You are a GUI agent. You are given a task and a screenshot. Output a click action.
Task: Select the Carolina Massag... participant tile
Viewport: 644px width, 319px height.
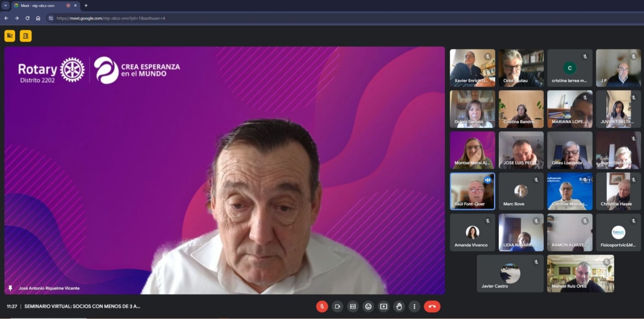pyautogui.click(x=570, y=191)
